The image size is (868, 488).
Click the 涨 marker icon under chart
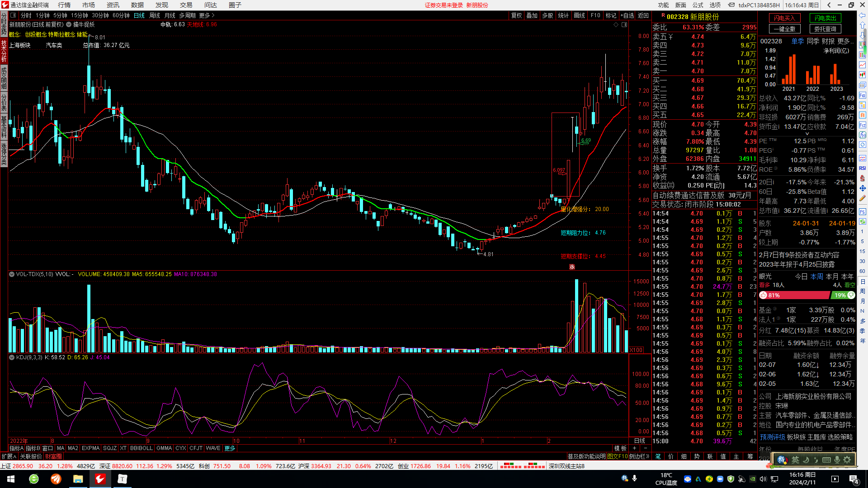pyautogui.click(x=572, y=267)
